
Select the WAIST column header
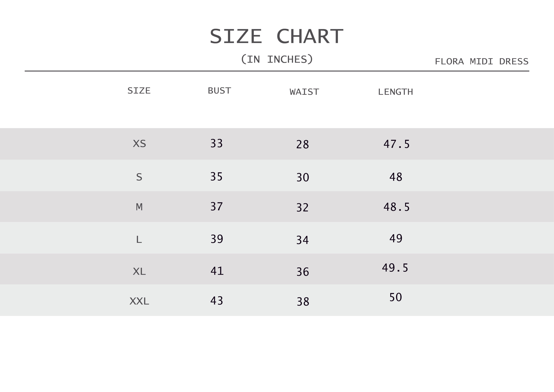(x=304, y=92)
